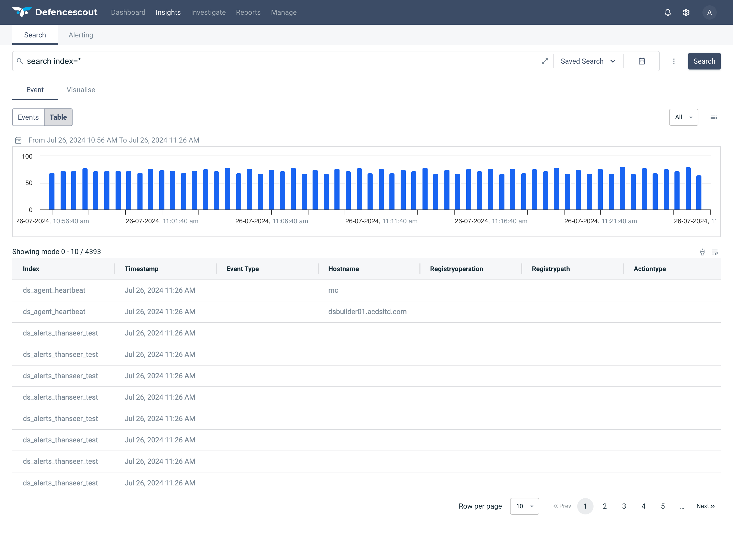Screen dimensions: 733x560
Task: Toggle the word wrap icon above the table
Action: pyautogui.click(x=715, y=252)
